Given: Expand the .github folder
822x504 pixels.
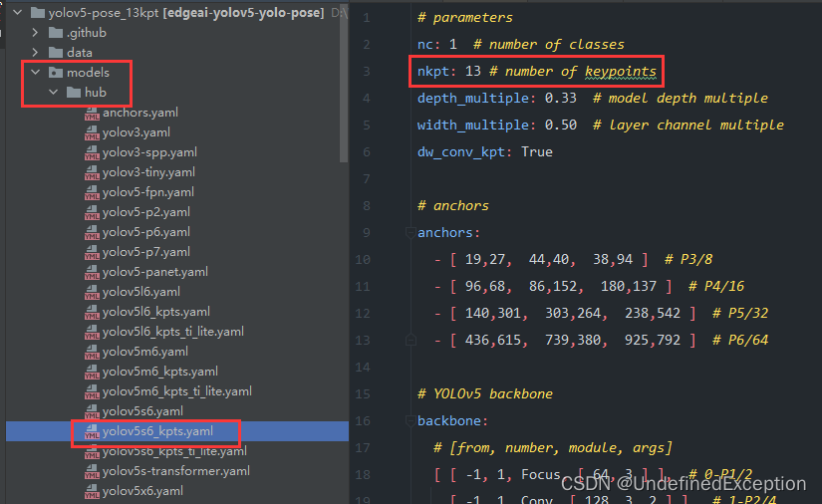Looking at the screenshot, I should pyautogui.click(x=35, y=33).
